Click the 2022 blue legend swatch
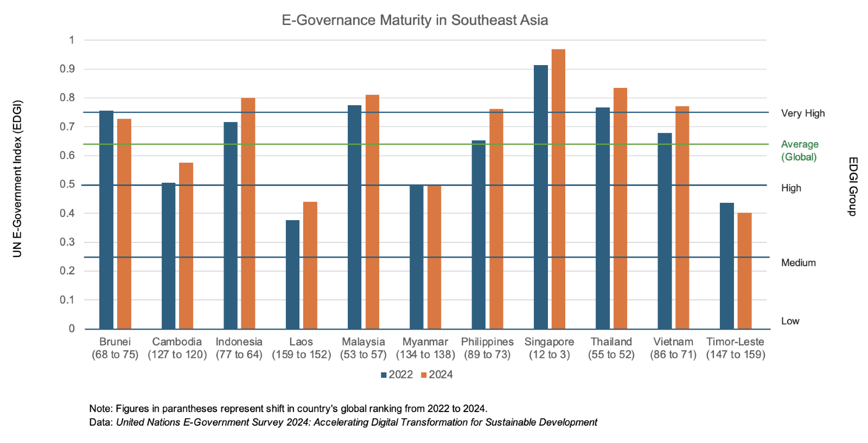 [x=384, y=375]
